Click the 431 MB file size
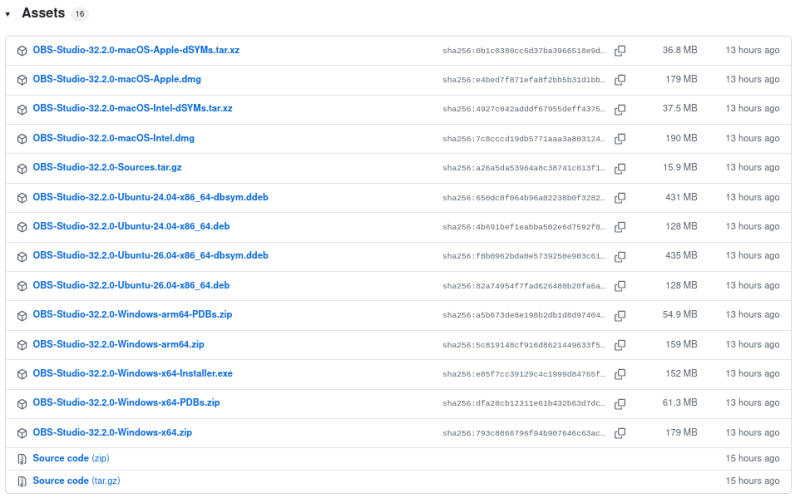Image resolution: width=800 pixels, height=503 pixels. point(681,197)
